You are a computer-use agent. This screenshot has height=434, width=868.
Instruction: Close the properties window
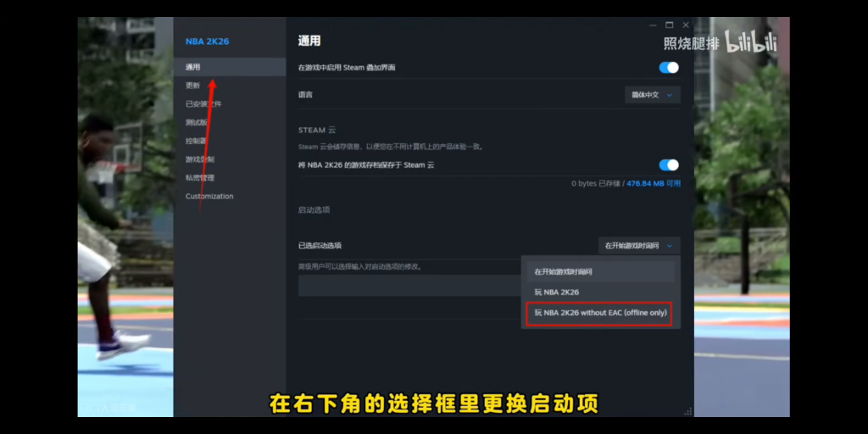click(686, 25)
